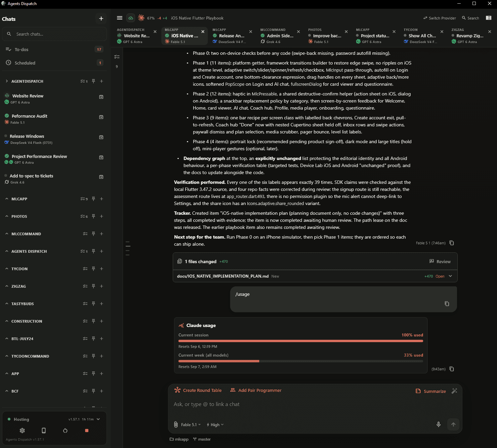Archive the Project Performance Review chat
497x448 pixels.
click(x=101, y=157)
